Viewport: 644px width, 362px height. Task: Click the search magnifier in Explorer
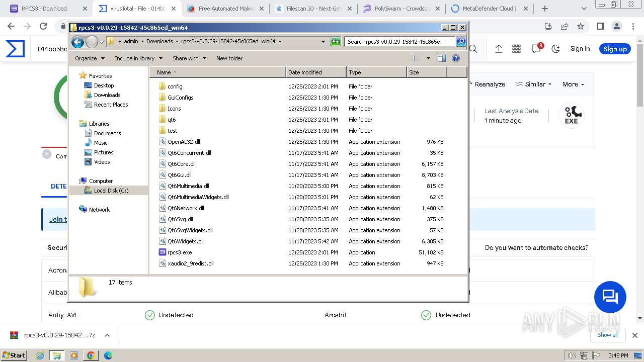click(461, 42)
